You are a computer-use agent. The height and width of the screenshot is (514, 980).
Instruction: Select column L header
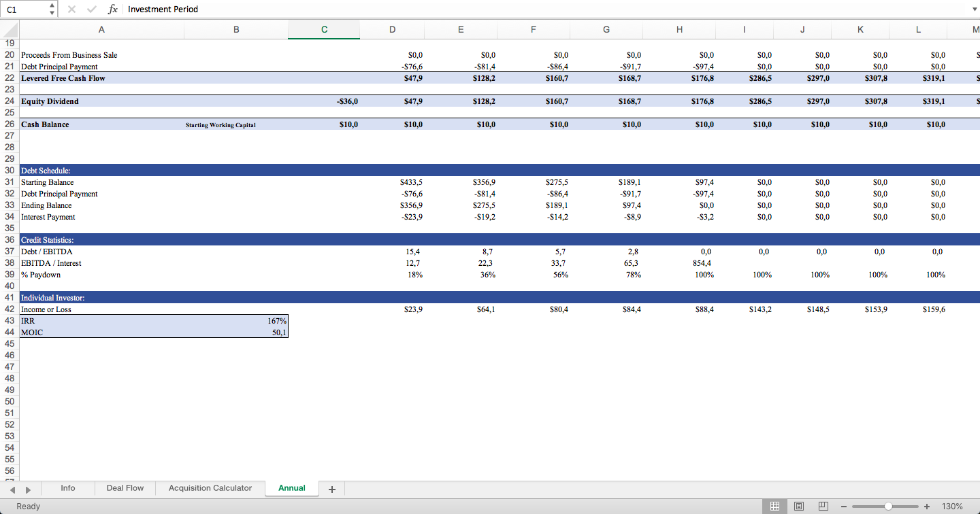[918, 29]
